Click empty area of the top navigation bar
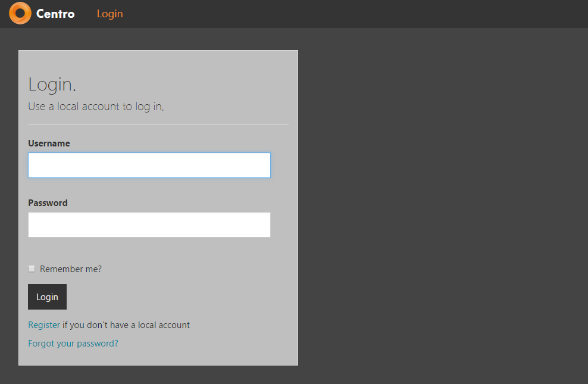 [x=357, y=14]
